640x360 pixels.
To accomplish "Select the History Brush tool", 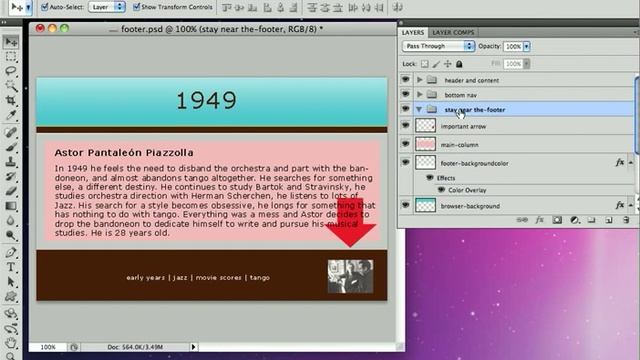I will point(11,176).
